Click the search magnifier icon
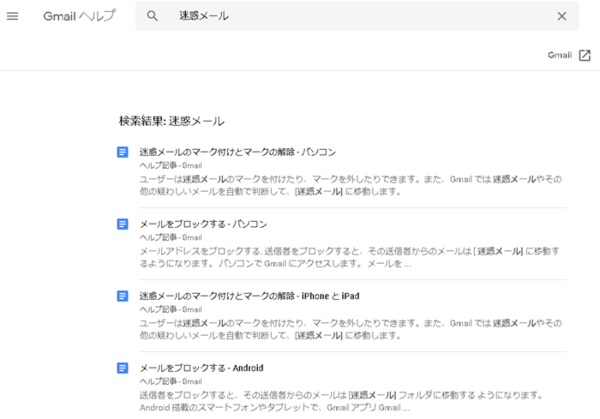Image resolution: width=600 pixels, height=419 pixels. [x=152, y=16]
